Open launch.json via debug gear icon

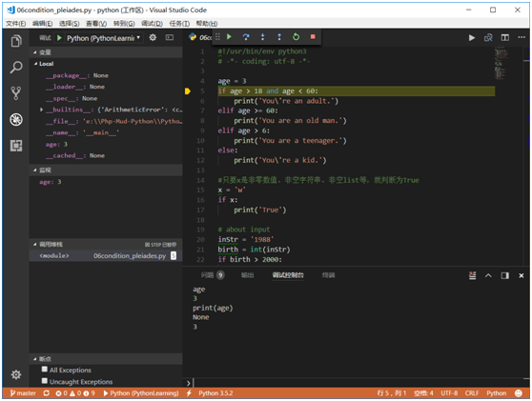pyautogui.click(x=153, y=38)
